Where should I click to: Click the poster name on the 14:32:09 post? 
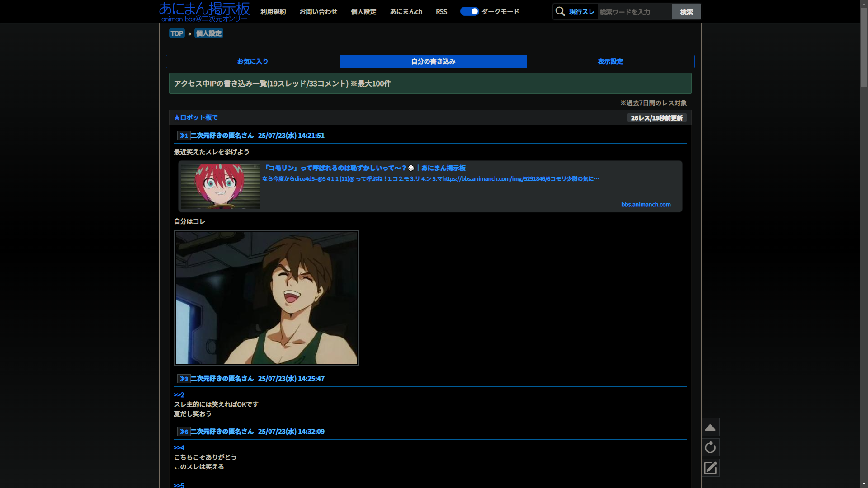(x=222, y=432)
